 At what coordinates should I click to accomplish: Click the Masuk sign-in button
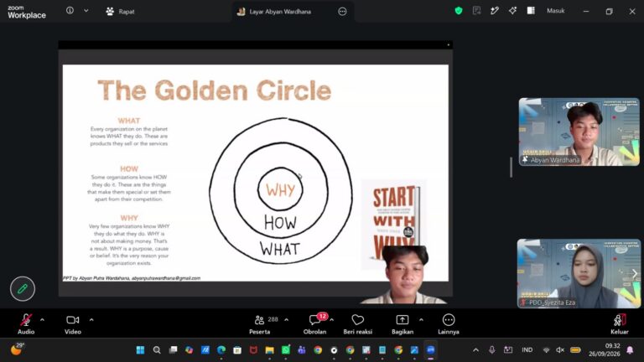click(555, 11)
